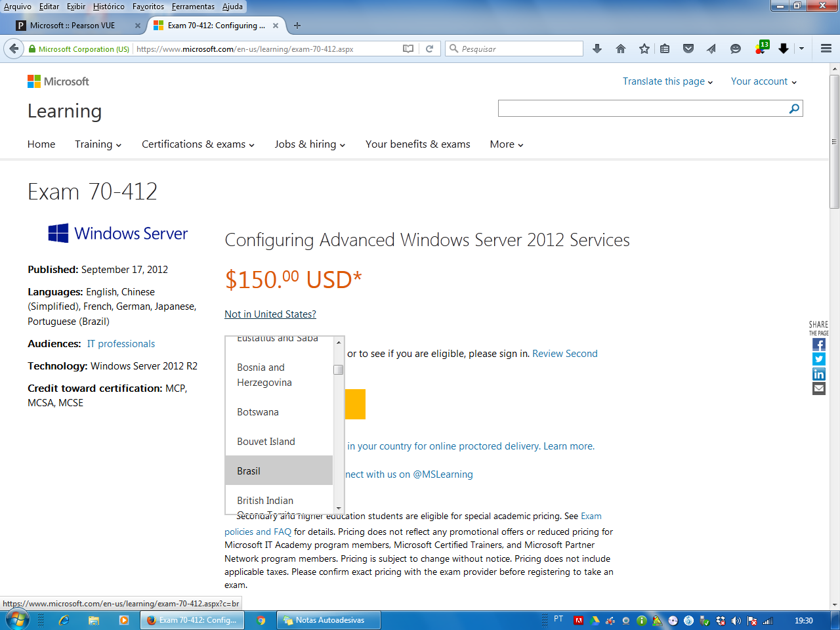This screenshot has height=630, width=840.
Task: Open Action Center flag tray icon
Action: pos(752,621)
